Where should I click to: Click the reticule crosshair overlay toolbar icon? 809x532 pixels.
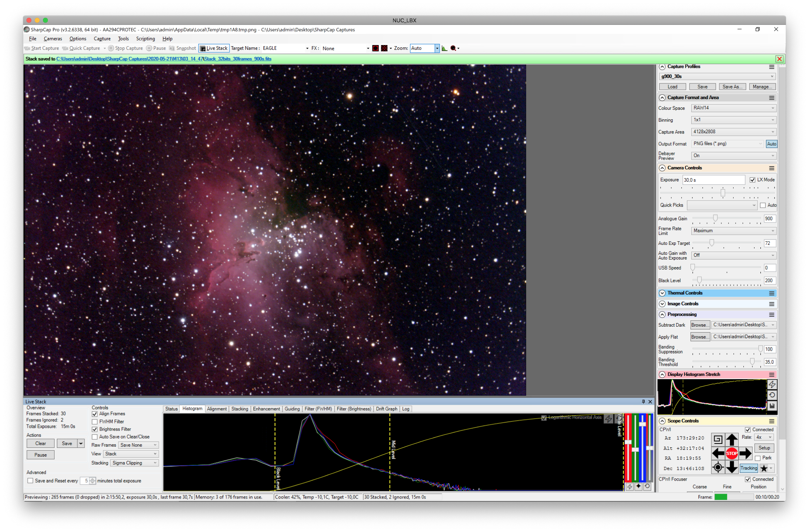(384, 48)
